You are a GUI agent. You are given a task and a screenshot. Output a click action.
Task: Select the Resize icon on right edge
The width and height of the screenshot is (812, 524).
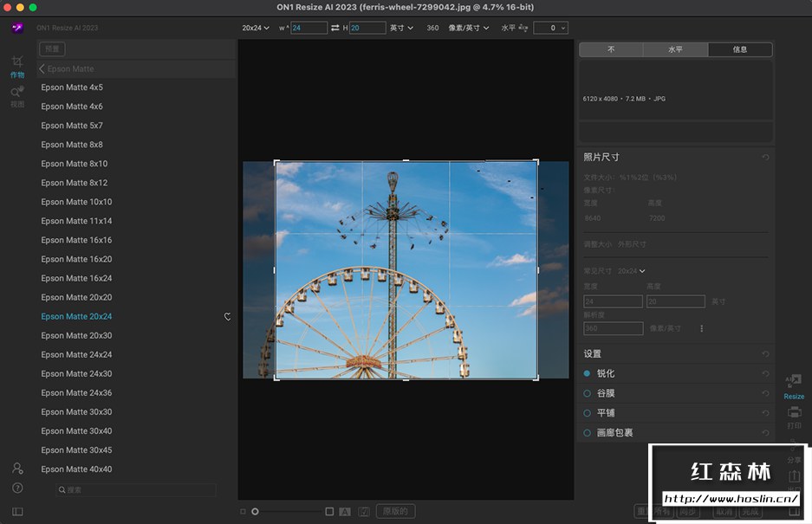(794, 384)
